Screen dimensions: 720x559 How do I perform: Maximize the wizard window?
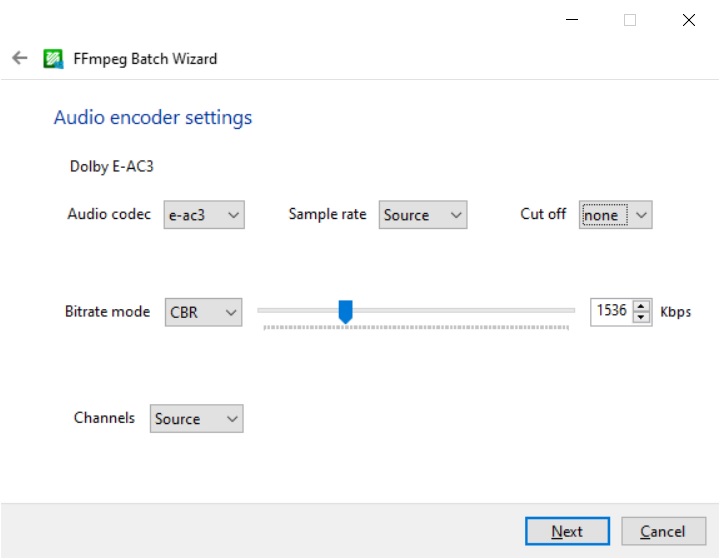(x=630, y=20)
